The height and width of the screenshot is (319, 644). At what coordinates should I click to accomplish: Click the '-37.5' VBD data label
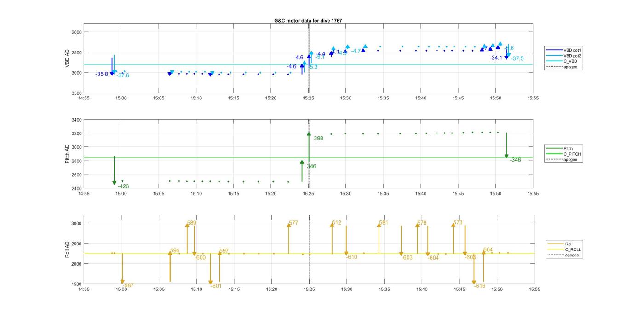517,58
